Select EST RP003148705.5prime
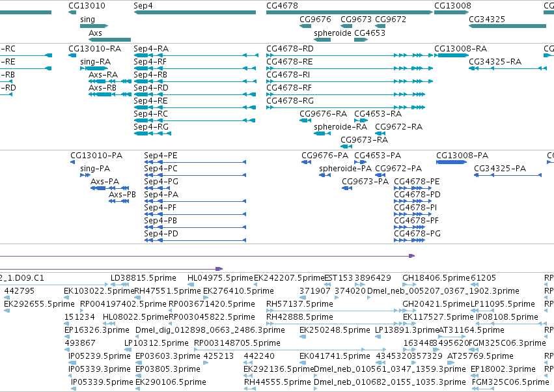The image size is (554, 392). 237,343
